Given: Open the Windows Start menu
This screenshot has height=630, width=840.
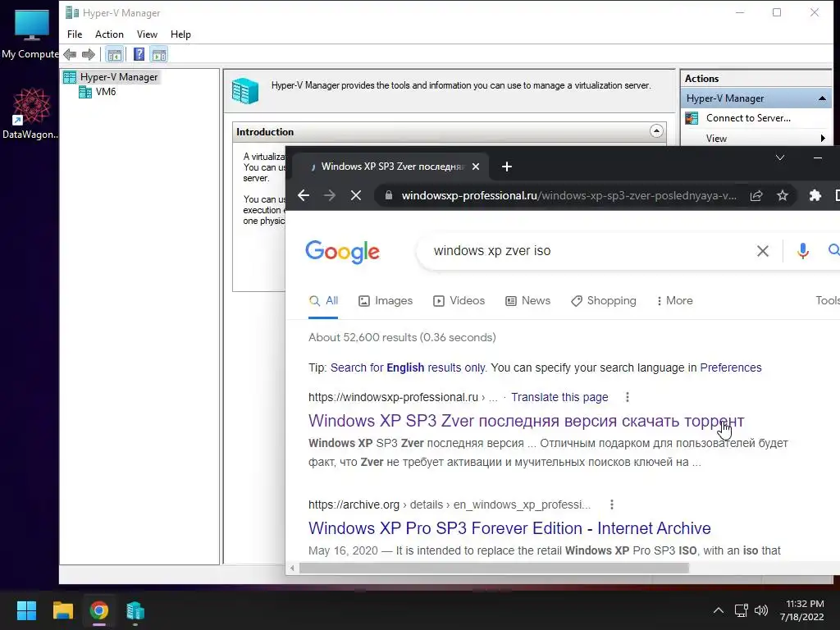Looking at the screenshot, I should [x=26, y=610].
